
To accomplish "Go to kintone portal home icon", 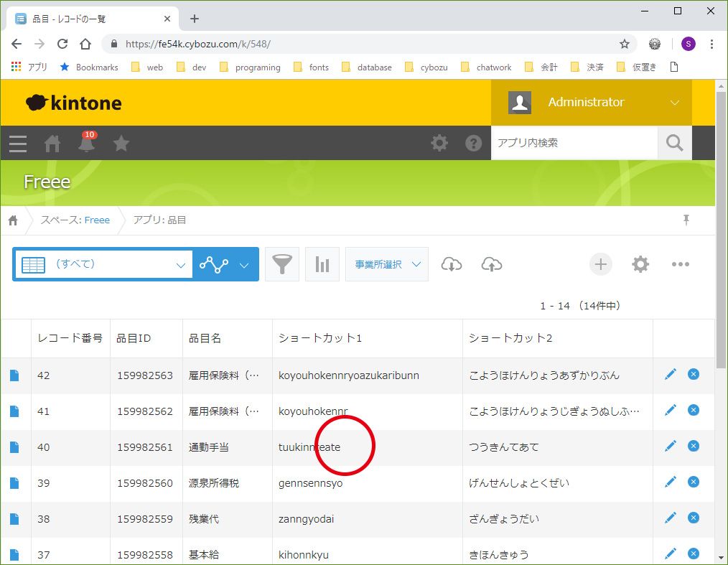I will pyautogui.click(x=52, y=144).
